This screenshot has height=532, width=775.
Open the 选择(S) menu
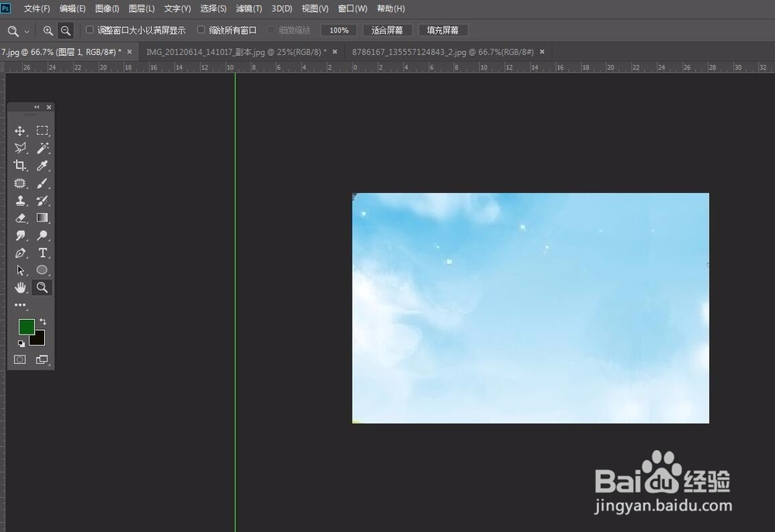point(213,9)
